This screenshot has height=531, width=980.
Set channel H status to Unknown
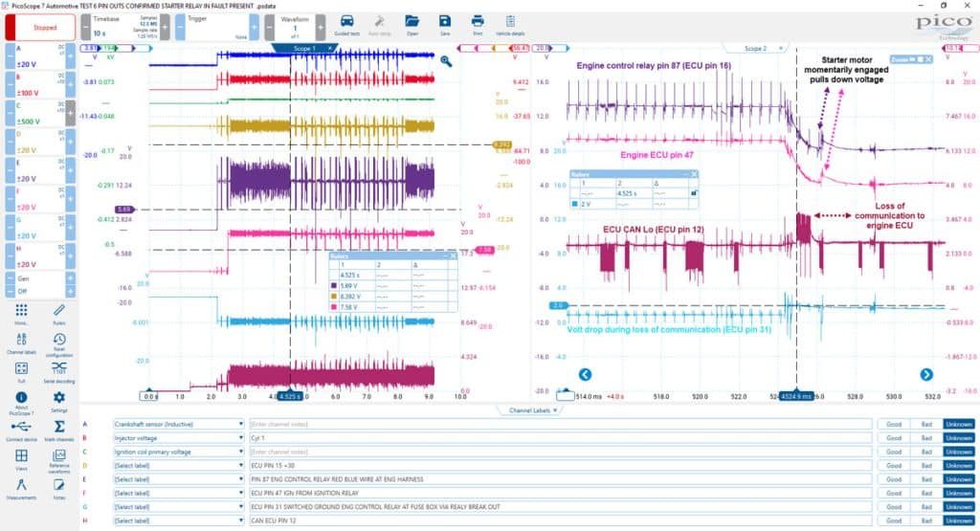(x=959, y=520)
